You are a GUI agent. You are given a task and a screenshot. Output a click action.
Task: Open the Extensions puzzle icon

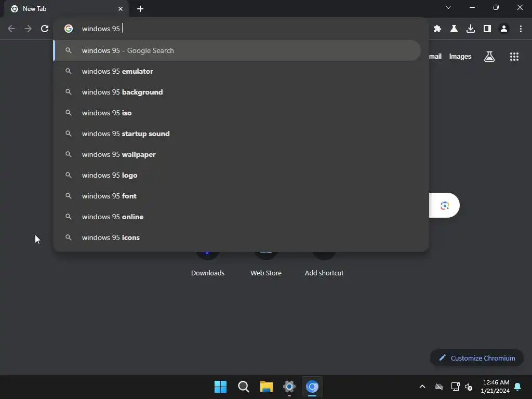(437, 29)
